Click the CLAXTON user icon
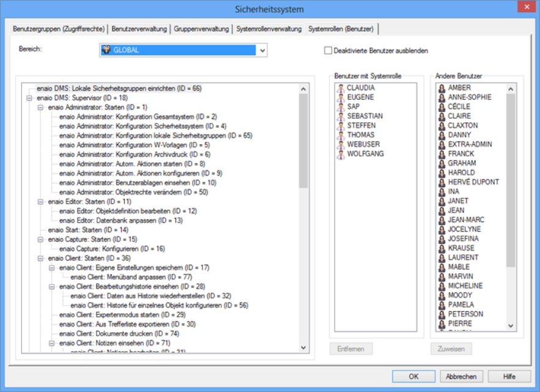 click(442, 126)
